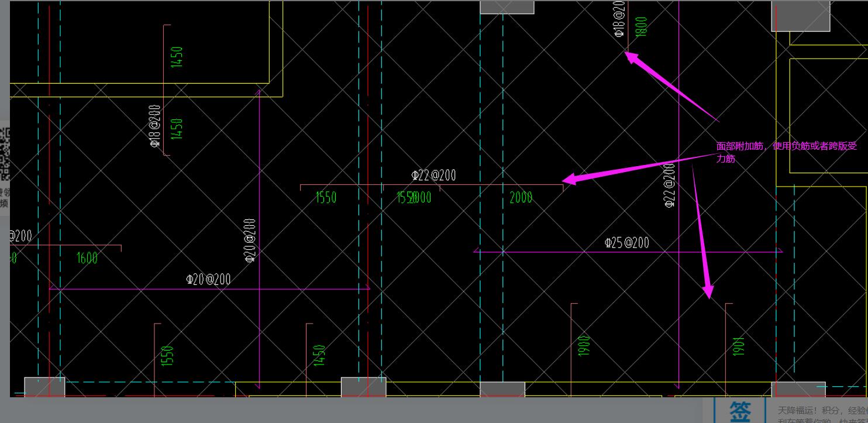Click the blue 签 sign-in button
Viewport: 868px width, 423px height.
click(x=739, y=411)
